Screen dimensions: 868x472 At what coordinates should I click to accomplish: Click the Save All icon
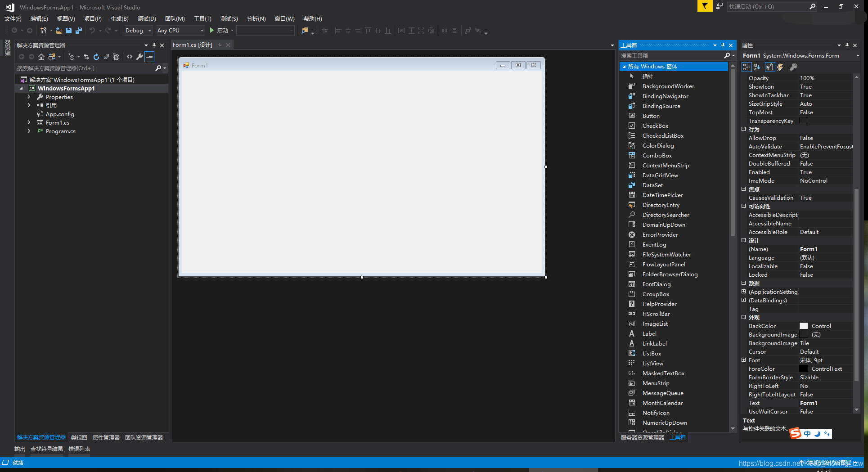tap(79, 31)
